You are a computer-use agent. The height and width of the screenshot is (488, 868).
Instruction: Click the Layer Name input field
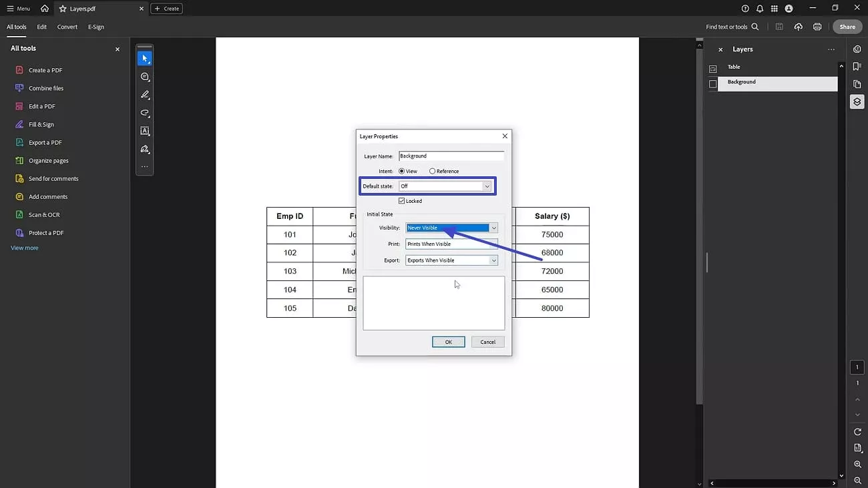point(451,156)
